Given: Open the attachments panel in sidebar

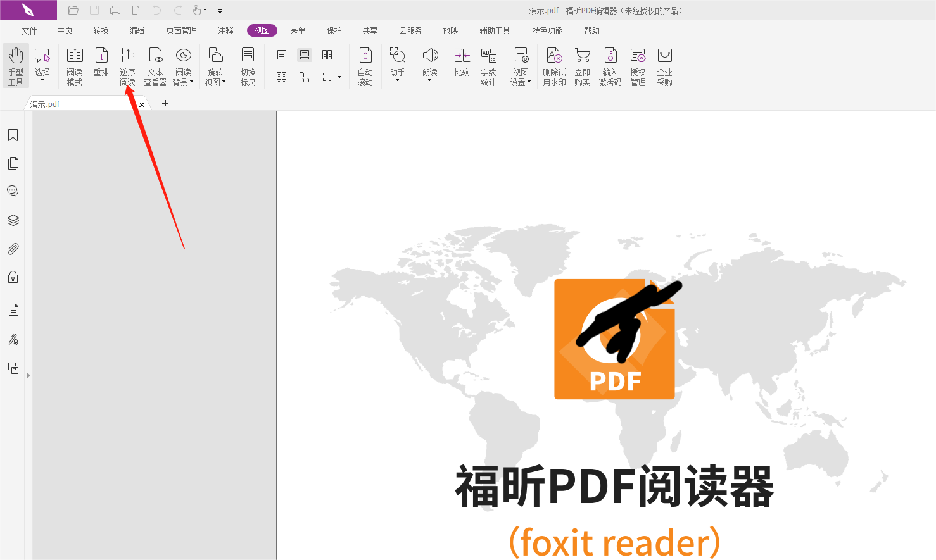Looking at the screenshot, I should (13, 248).
